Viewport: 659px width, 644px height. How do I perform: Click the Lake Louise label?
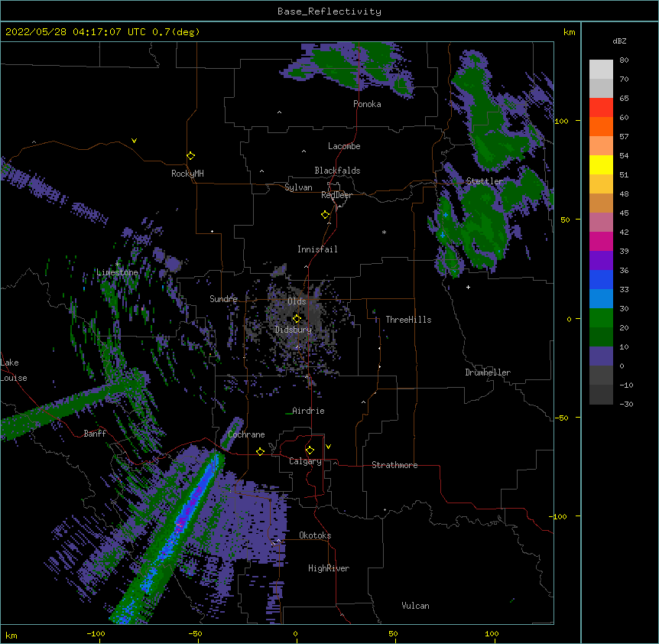[14, 370]
